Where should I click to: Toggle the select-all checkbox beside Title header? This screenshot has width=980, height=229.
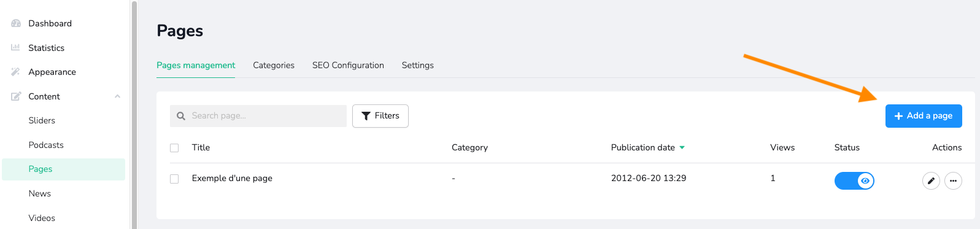174,148
